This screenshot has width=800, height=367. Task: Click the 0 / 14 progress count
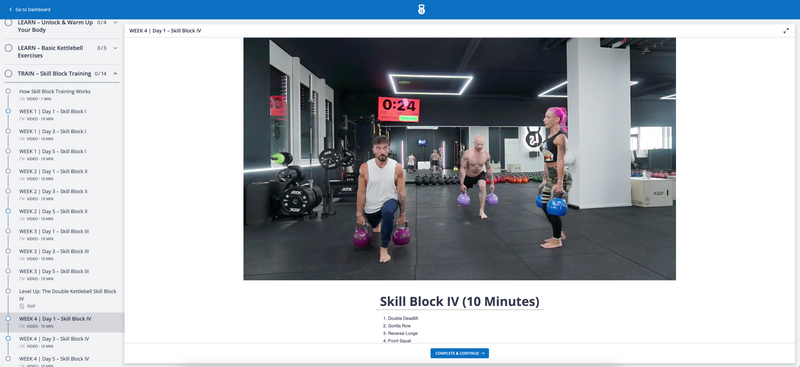pyautogui.click(x=101, y=74)
